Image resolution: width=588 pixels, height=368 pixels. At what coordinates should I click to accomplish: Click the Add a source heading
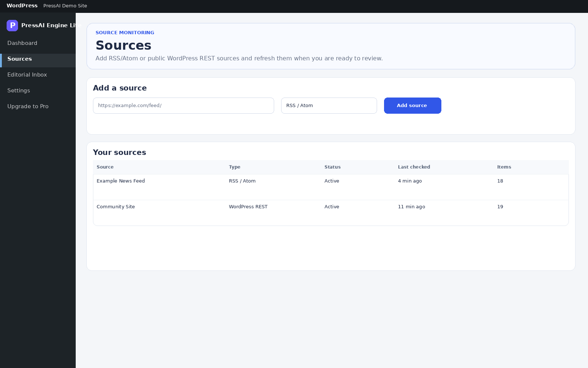click(x=120, y=88)
